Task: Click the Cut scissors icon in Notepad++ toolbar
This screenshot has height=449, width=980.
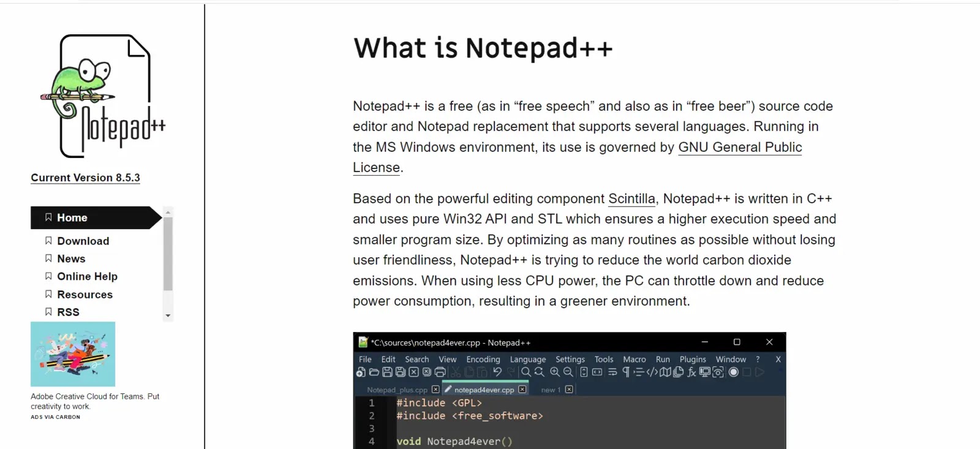Action: click(455, 372)
